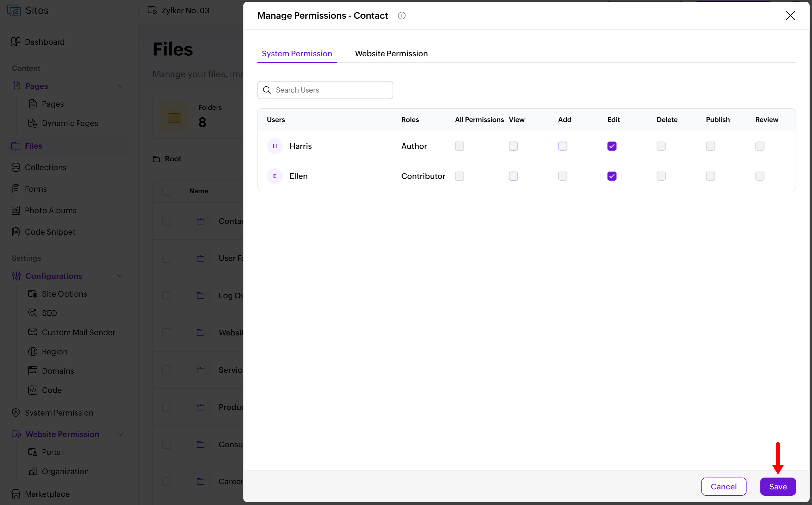Check All Permissions for Harris

tap(459, 146)
